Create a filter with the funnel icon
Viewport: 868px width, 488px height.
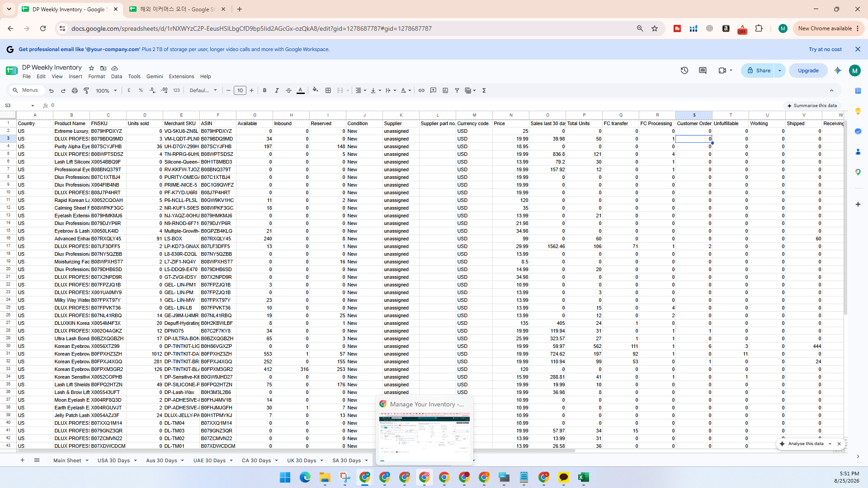coord(457,90)
